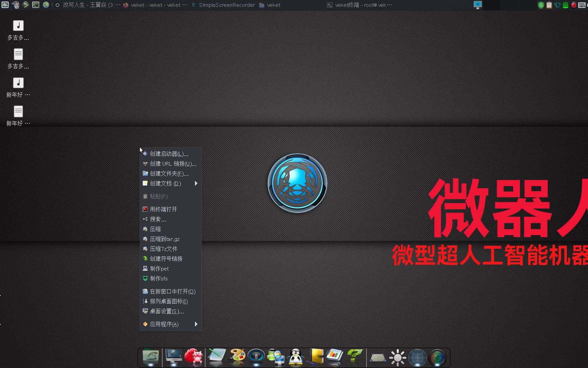Click the film reel media icon in top panel
The width and height of the screenshot is (588, 368).
point(15,5)
